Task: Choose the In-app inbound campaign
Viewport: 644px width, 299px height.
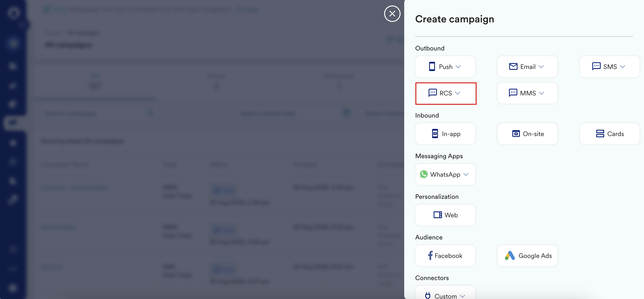Action: [445, 134]
